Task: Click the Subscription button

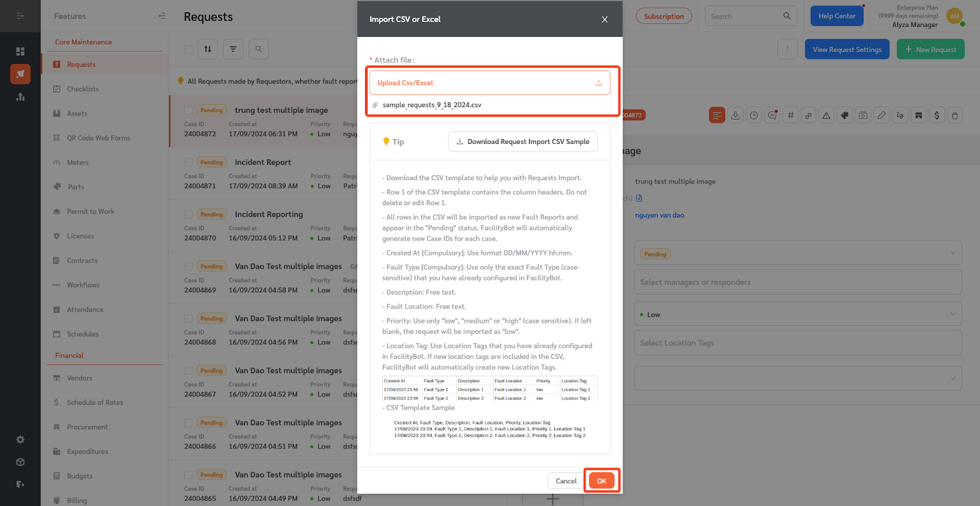Action: point(664,17)
